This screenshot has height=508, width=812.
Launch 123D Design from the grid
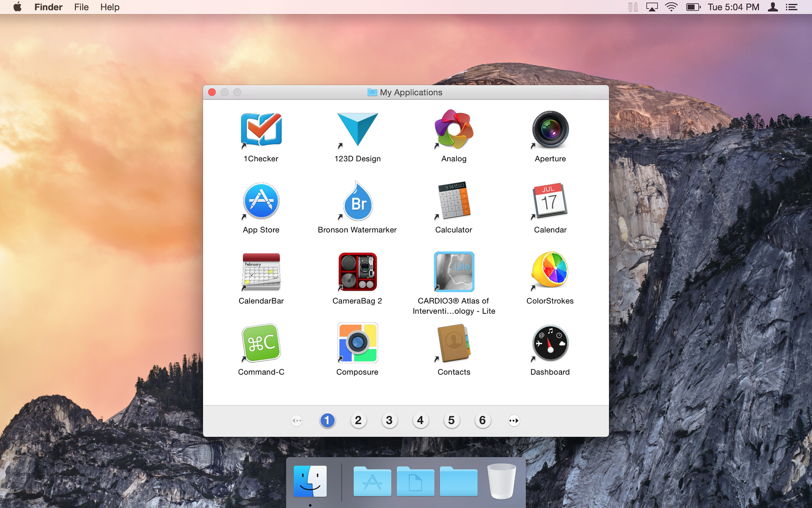(x=357, y=130)
